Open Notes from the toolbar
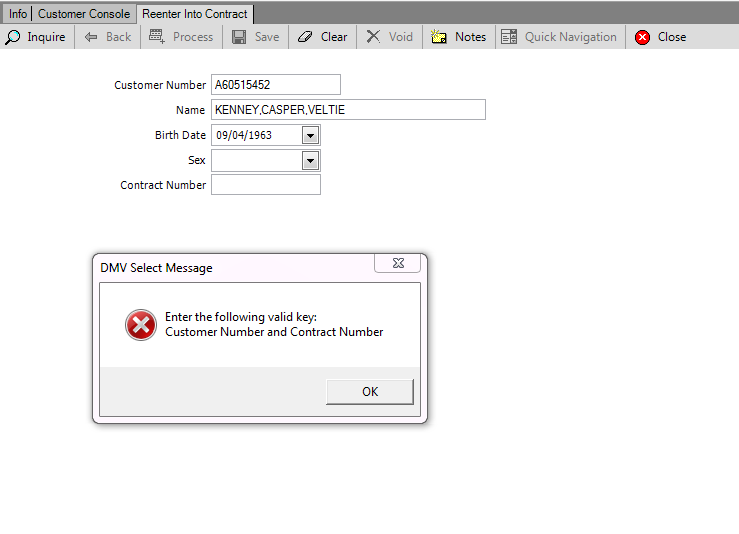 pos(439,37)
